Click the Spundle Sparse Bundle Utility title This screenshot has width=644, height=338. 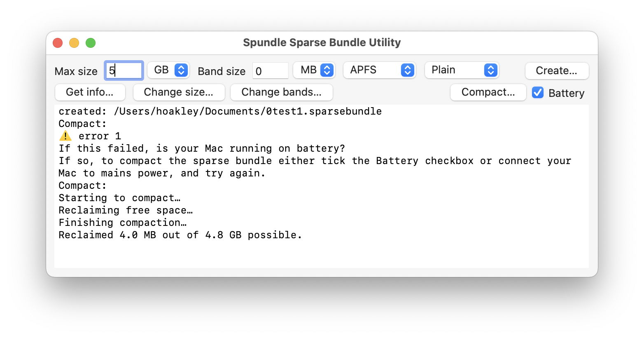(x=322, y=42)
